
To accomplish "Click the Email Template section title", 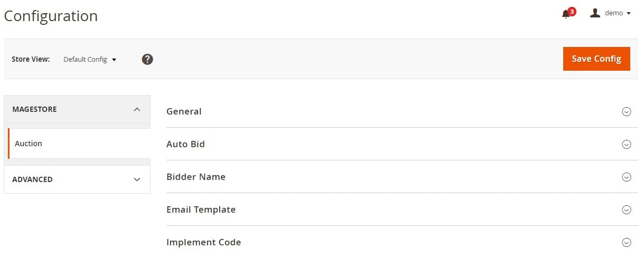I will [x=201, y=209].
